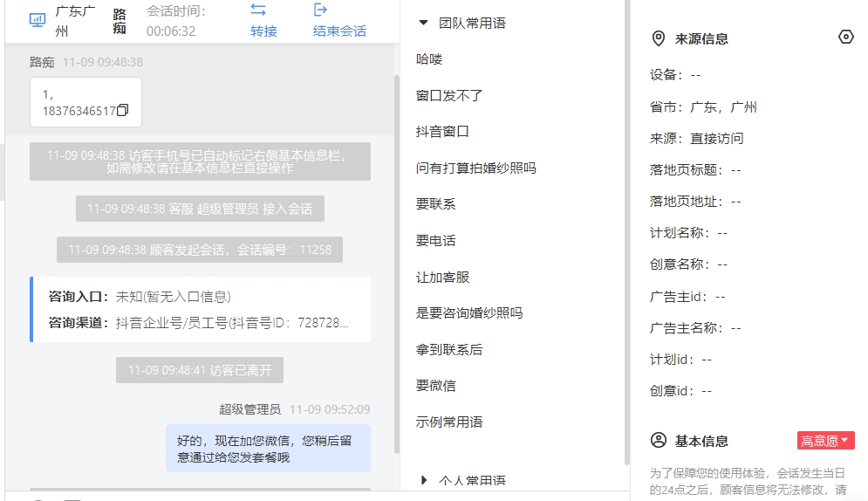Click the 计划id field row
868x501 pixels.
(681, 360)
